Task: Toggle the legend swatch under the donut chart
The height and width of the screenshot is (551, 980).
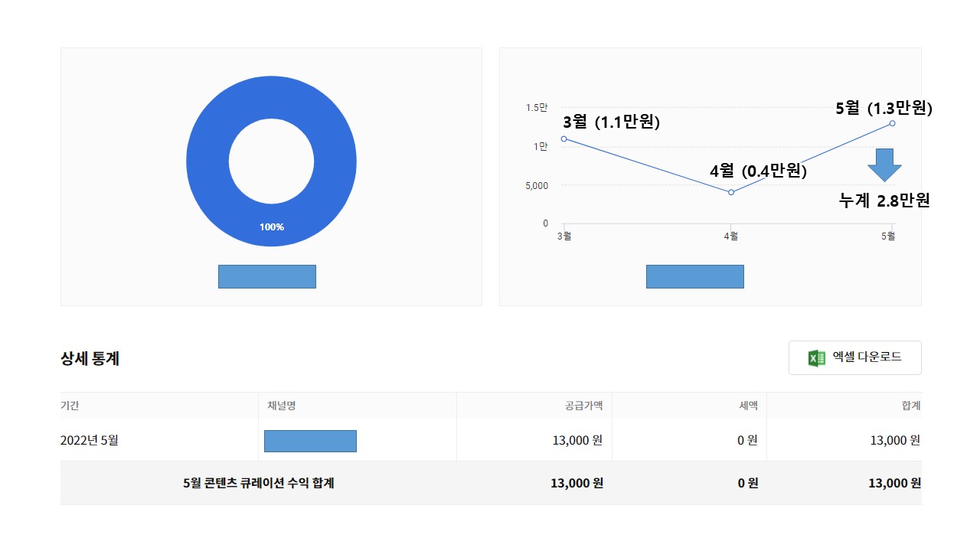Action: 266,276
